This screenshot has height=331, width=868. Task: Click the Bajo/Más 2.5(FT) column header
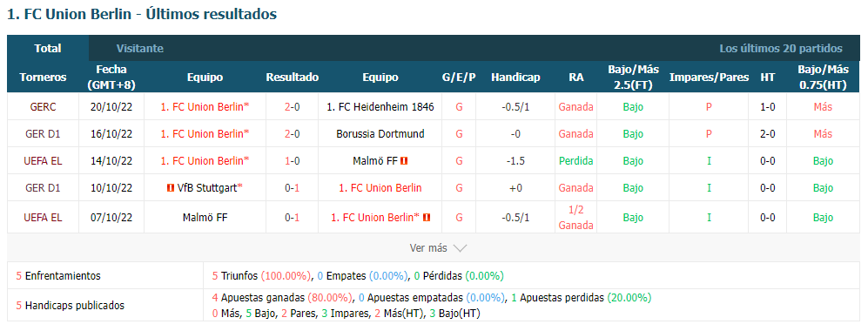[633, 77]
